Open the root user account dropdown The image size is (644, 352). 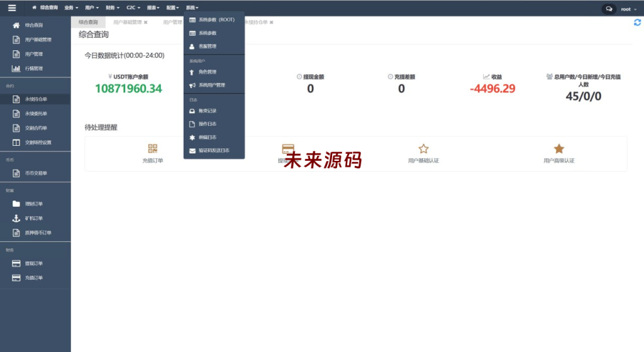click(628, 9)
